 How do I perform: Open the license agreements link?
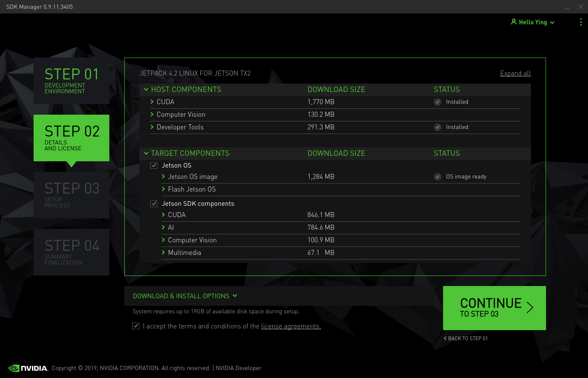(291, 326)
